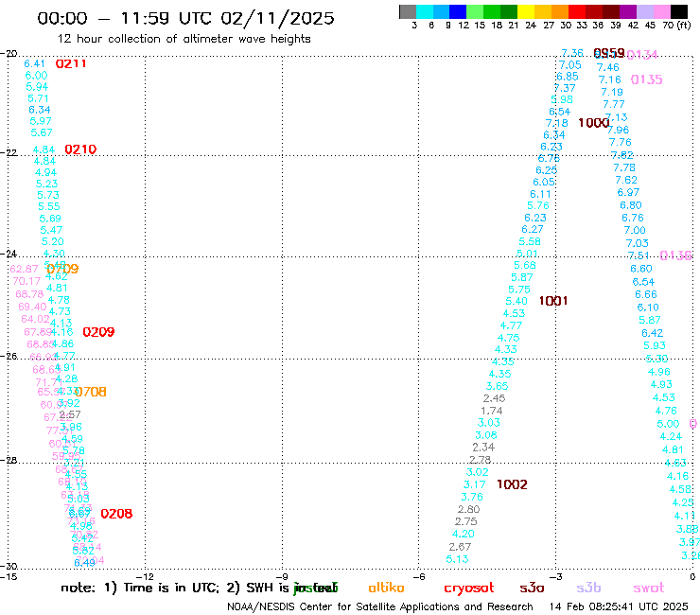Click the gray 3 ft legend swatch
Image resolution: width=700 pixels, height=615 pixels.
408,11
